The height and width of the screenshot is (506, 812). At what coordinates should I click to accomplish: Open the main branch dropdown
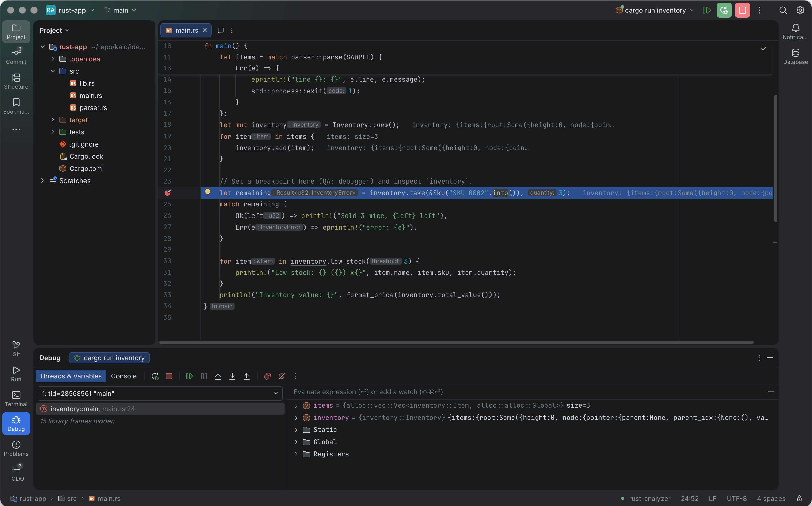click(120, 10)
